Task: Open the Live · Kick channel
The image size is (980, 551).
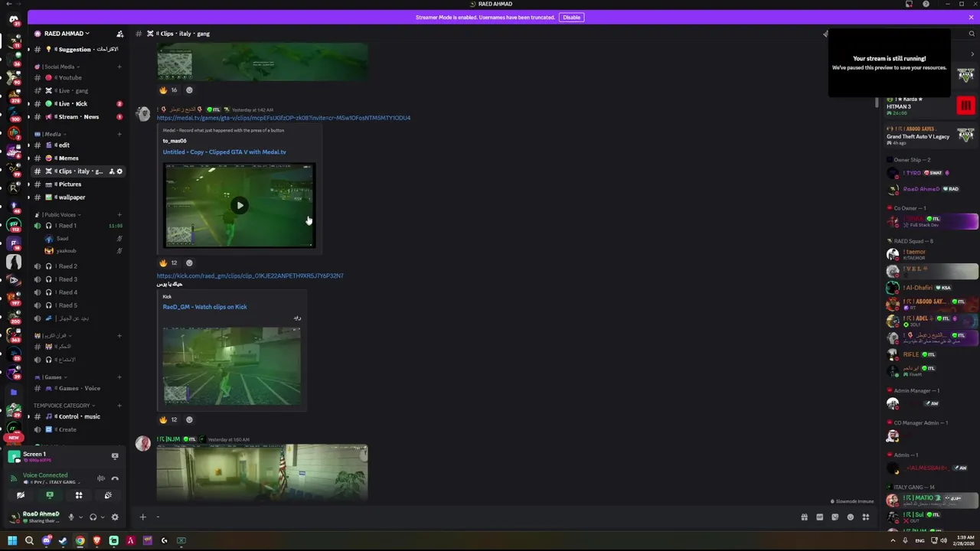Action: tap(77, 103)
